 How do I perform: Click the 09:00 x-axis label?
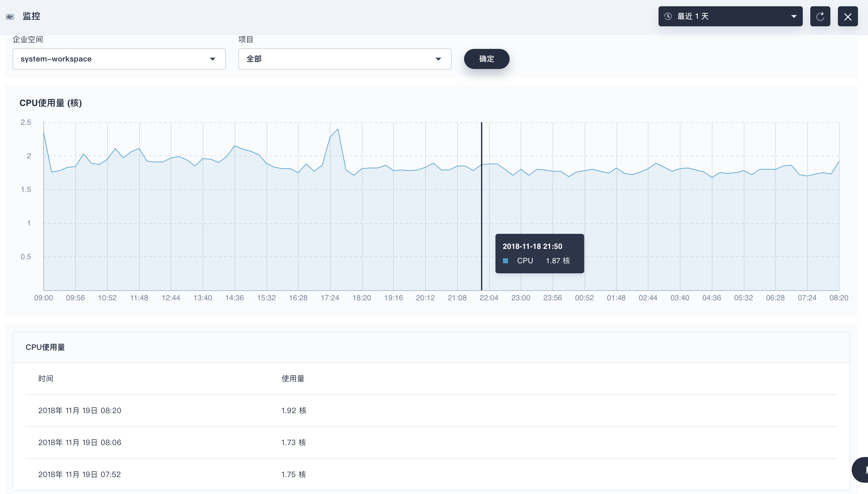(x=44, y=298)
